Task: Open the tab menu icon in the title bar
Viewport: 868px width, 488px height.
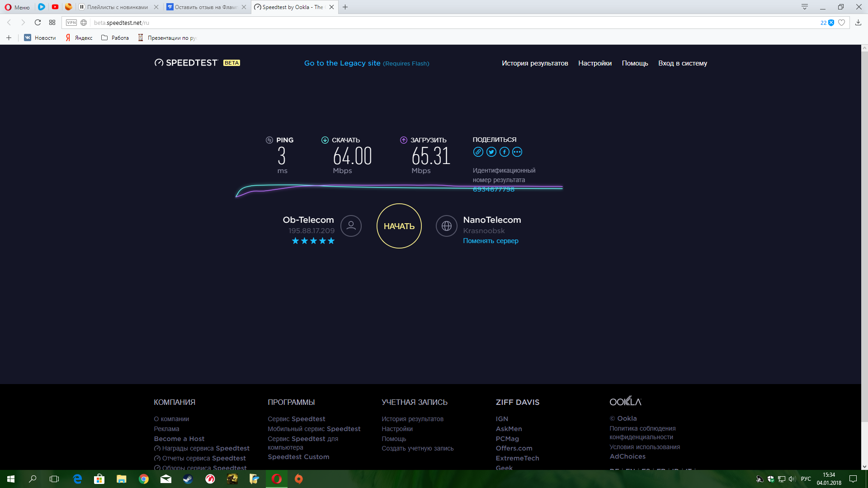Action: click(x=805, y=7)
